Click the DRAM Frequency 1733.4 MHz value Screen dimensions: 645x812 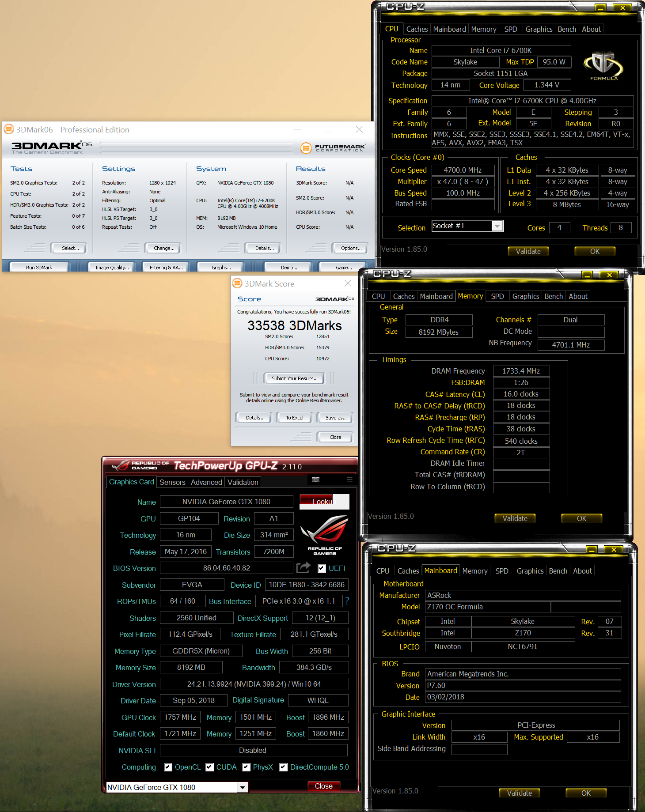pos(521,371)
